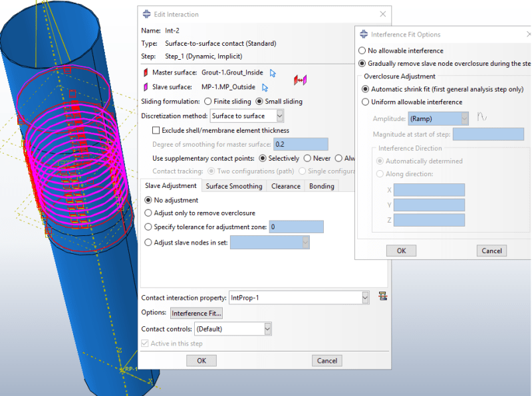This screenshot has height=396, width=532.
Task: Select No allowable interference option
Action: [362, 50]
